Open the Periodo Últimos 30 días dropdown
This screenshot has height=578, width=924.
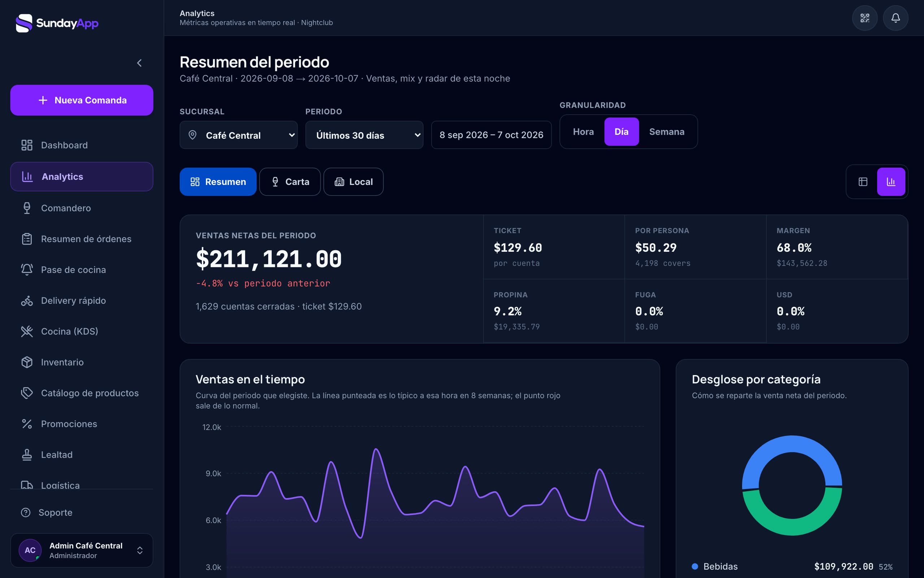(364, 135)
